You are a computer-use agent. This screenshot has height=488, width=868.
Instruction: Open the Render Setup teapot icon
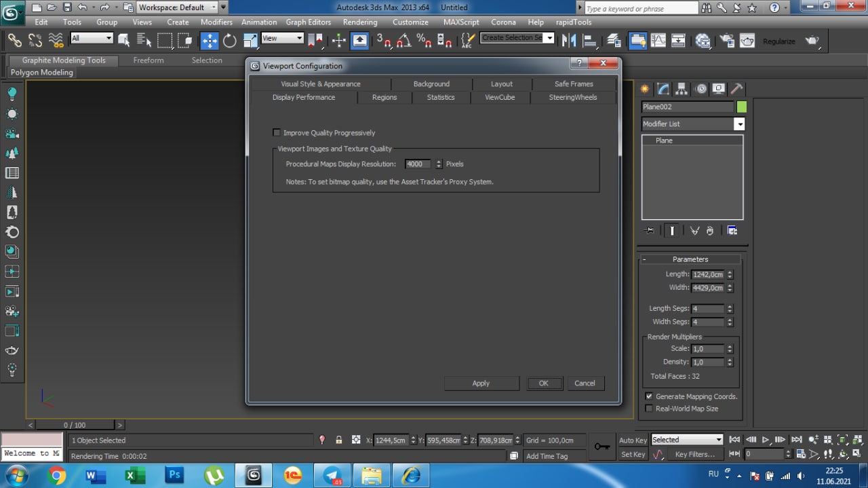726,41
